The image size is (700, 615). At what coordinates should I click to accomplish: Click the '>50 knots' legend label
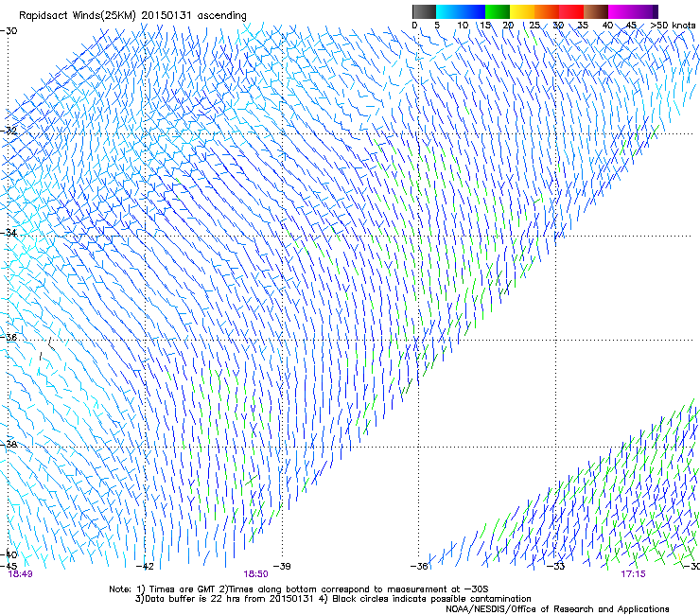pos(673,26)
